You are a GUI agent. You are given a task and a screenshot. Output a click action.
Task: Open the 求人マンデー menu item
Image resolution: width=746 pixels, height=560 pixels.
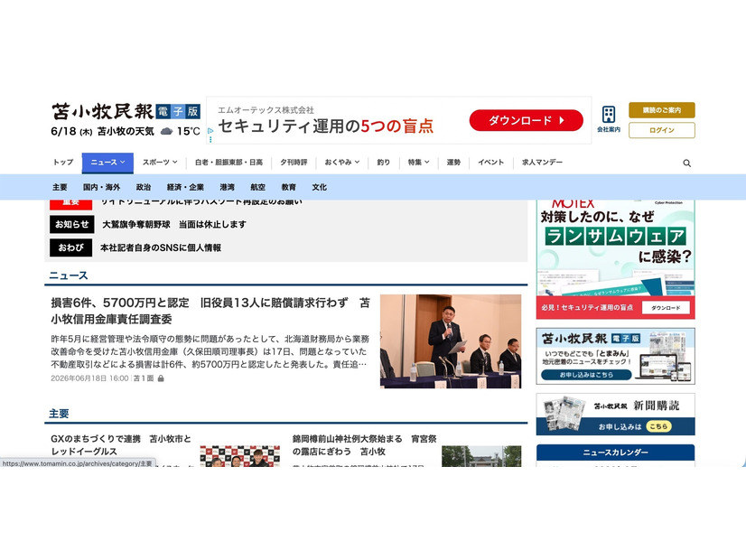tap(542, 163)
